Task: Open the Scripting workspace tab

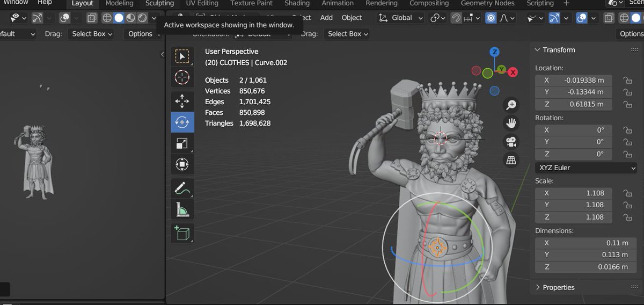Action: [x=540, y=3]
